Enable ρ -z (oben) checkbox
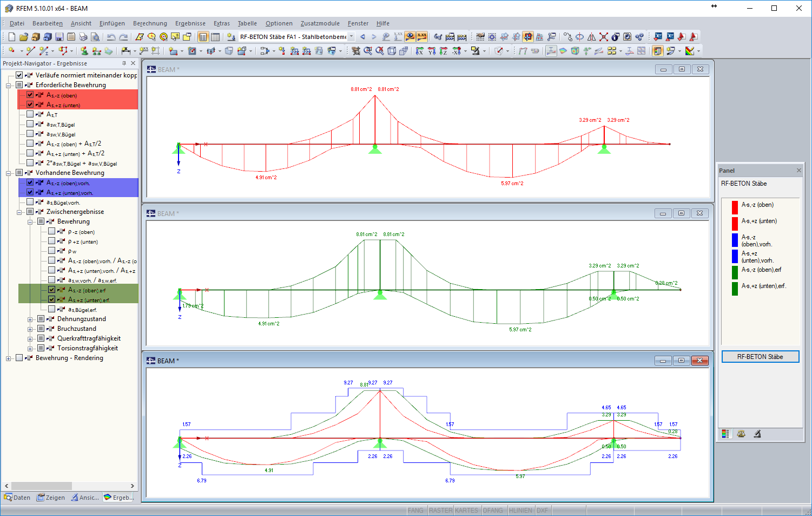 pos(52,231)
